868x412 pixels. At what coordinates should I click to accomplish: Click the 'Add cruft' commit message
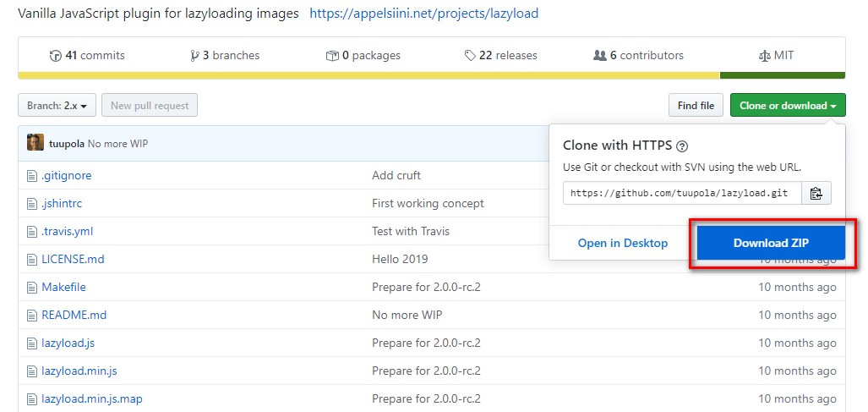[396, 175]
